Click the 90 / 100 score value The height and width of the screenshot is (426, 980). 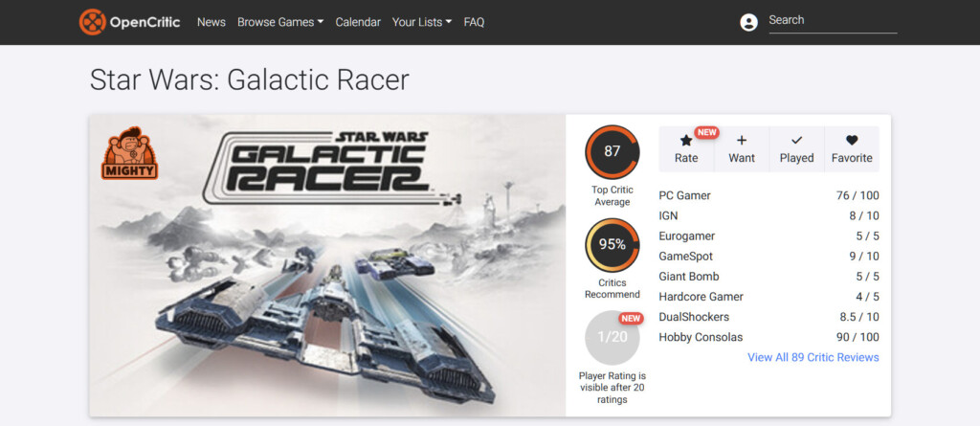857,337
